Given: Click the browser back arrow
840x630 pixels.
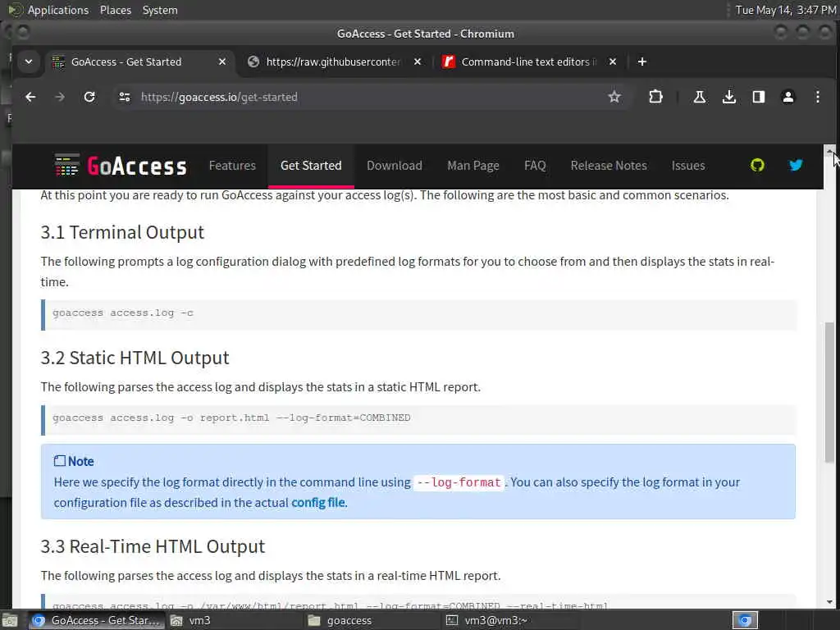Looking at the screenshot, I should 30,97.
